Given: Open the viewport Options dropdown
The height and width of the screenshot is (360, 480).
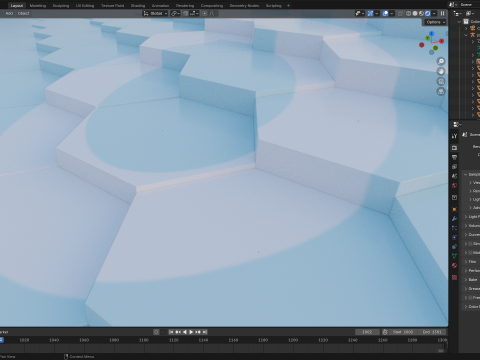Looking at the screenshot, I should click(435, 22).
